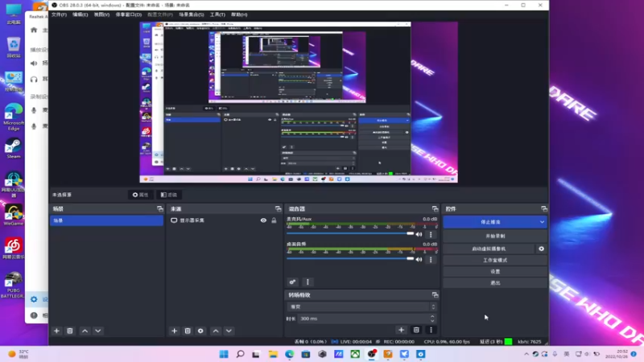Open the 视图(V) menu
The height and width of the screenshot is (362, 644).
101,14
